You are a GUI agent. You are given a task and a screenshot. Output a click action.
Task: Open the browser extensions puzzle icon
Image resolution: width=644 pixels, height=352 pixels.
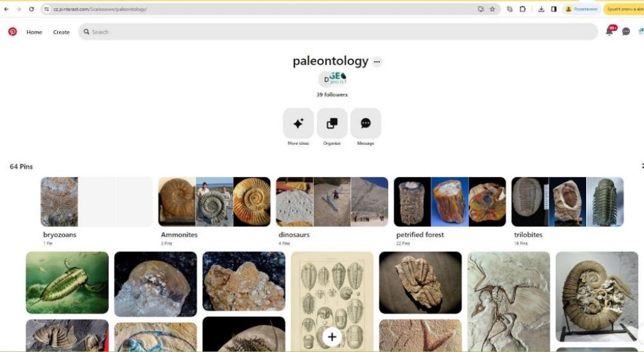(x=523, y=9)
